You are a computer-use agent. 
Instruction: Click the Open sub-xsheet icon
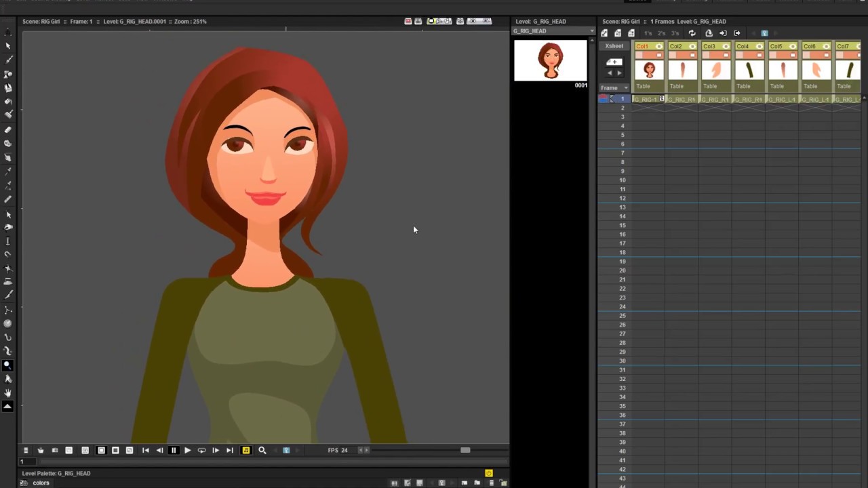click(x=723, y=33)
